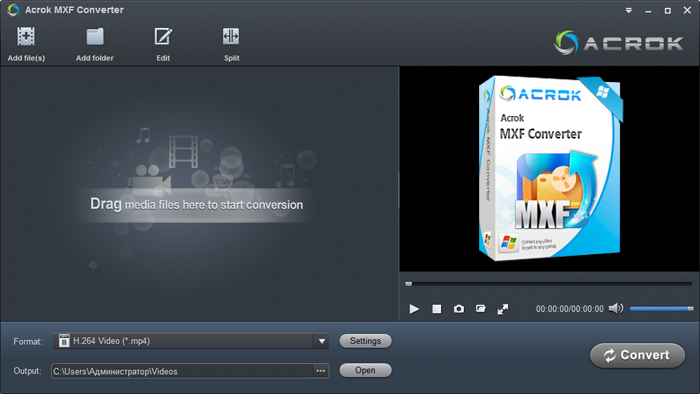The image size is (700, 394).
Task: Open the output folder
Action: tap(365, 370)
